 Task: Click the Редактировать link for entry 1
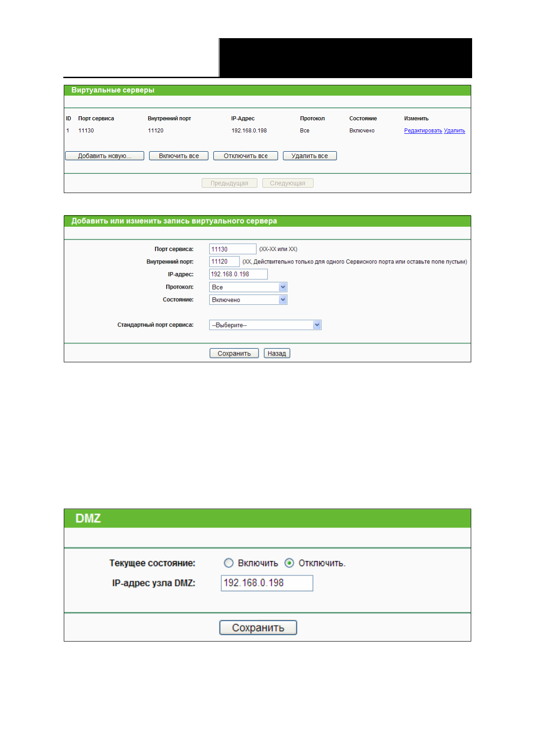(423, 131)
